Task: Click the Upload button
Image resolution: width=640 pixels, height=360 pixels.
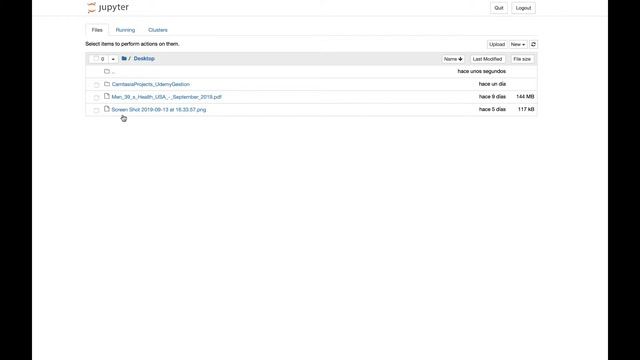Action: [x=497, y=44]
